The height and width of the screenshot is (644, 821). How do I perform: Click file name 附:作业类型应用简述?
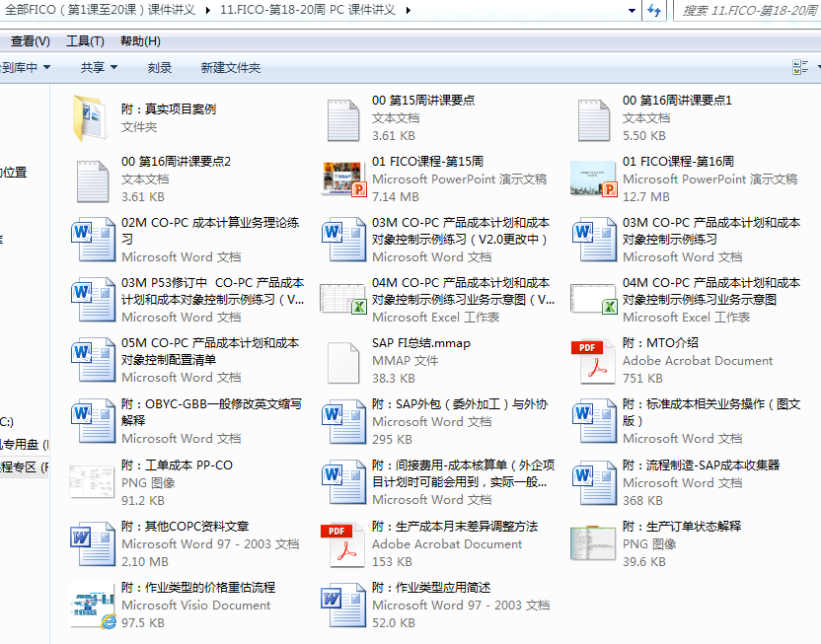[431, 588]
